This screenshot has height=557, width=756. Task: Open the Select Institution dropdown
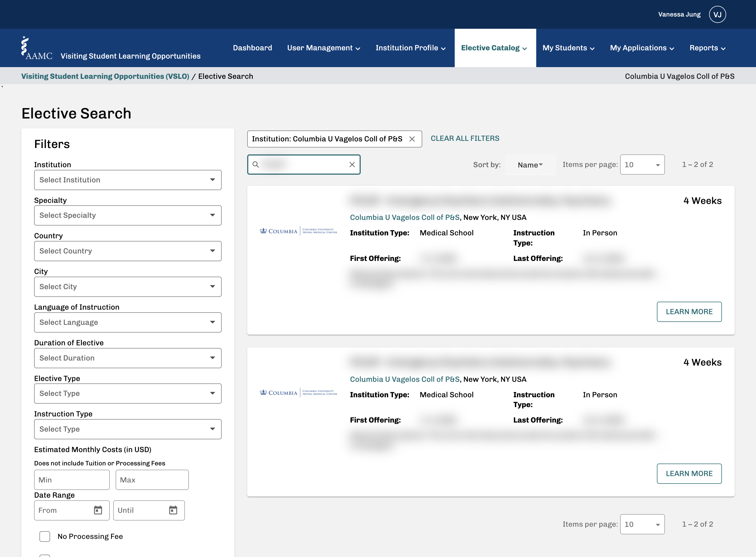[x=128, y=180]
